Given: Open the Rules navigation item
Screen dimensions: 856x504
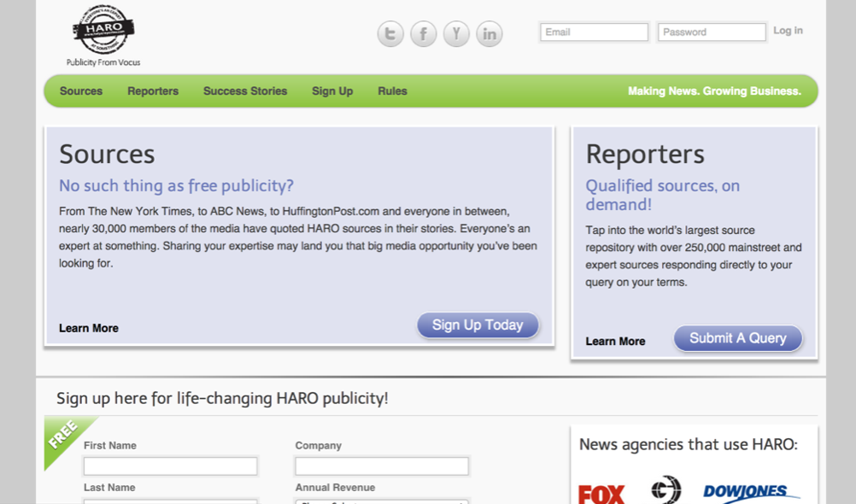Looking at the screenshot, I should [x=392, y=91].
